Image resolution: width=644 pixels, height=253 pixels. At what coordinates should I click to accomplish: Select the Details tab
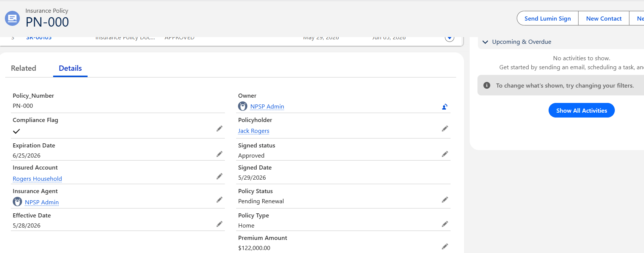click(x=70, y=68)
